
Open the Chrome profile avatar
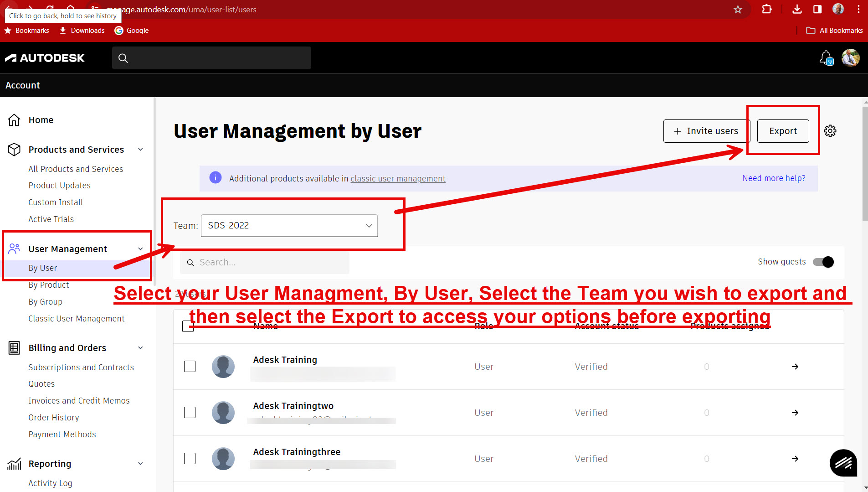pyautogui.click(x=838, y=9)
